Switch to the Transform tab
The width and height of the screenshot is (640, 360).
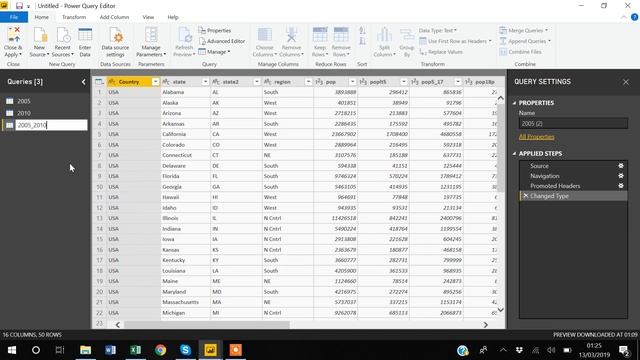[x=74, y=17]
